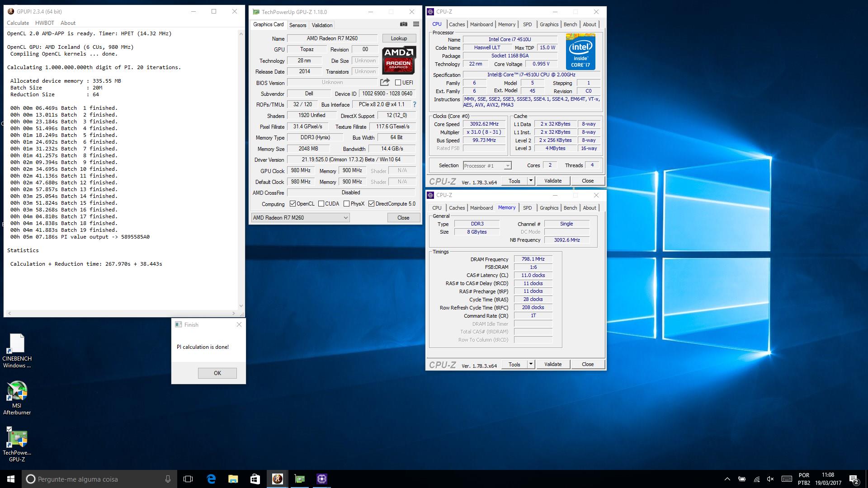Launch Microsoft Edge from the taskbar

(211, 479)
